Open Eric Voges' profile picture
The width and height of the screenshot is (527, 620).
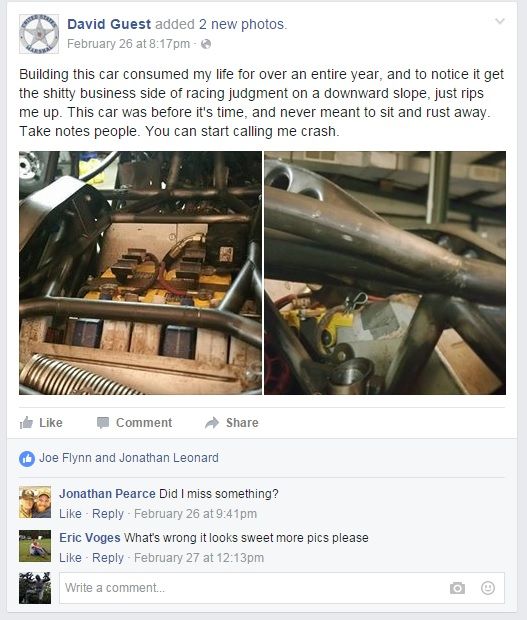(x=35, y=546)
